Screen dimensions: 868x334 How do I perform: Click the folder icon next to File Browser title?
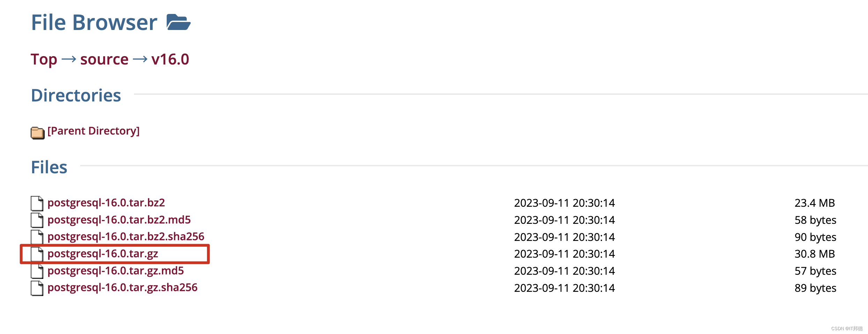coord(178,22)
